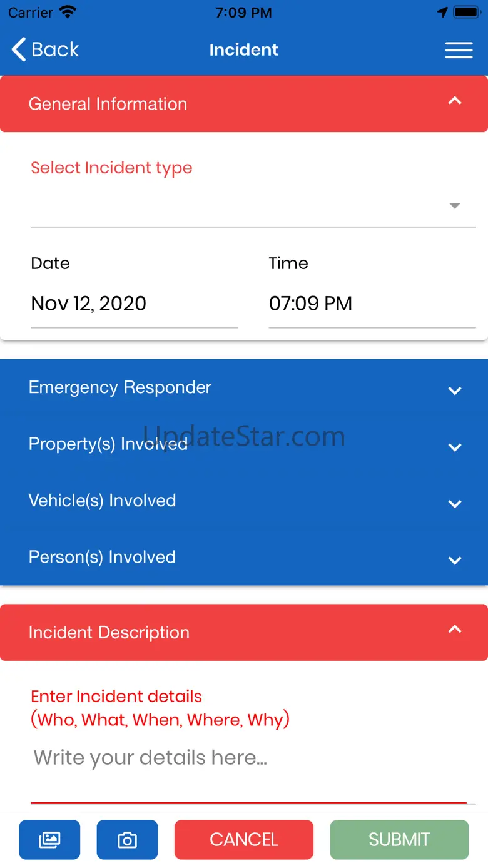488x868 pixels.
Task: Tap the photo gallery icon button
Action: point(49,839)
